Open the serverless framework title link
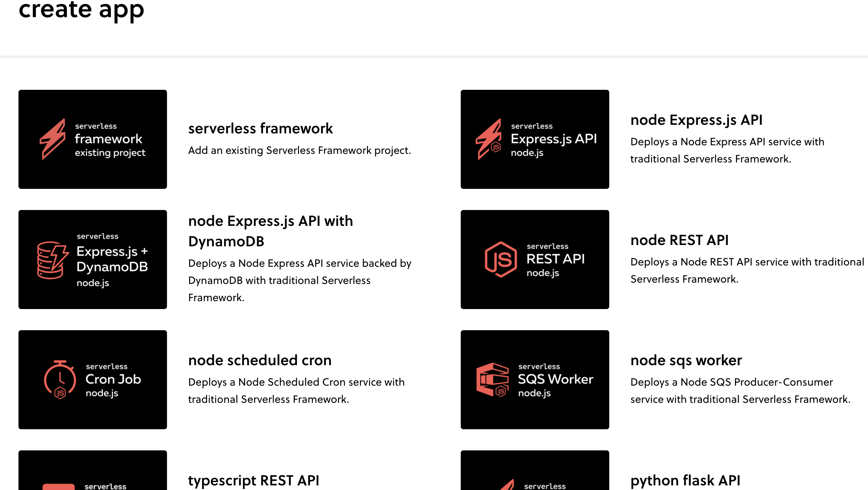 click(260, 128)
